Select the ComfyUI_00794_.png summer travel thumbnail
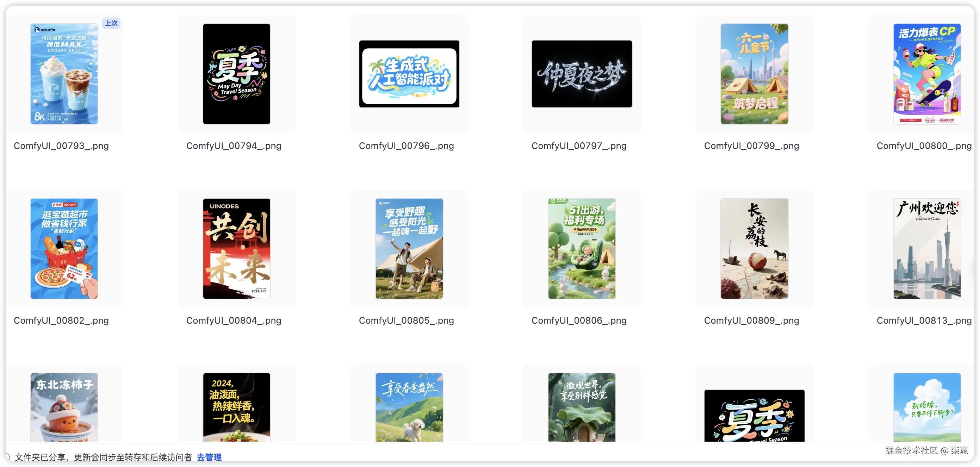The height and width of the screenshot is (467, 980). (x=236, y=74)
